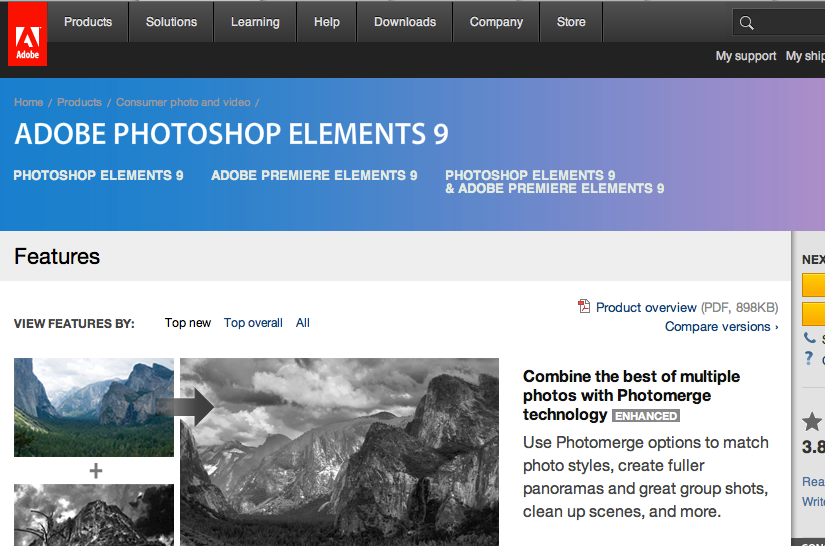The width and height of the screenshot is (825, 546).
Task: Open the Products menu
Action: tap(88, 22)
